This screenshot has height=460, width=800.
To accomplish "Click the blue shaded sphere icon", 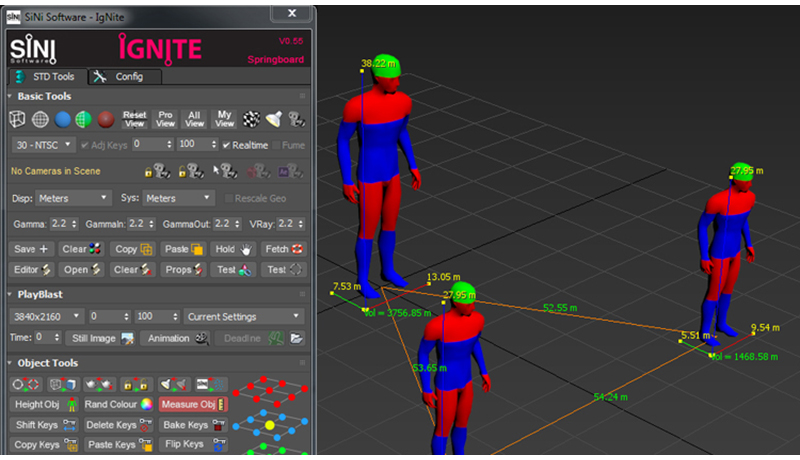I will (x=62, y=120).
